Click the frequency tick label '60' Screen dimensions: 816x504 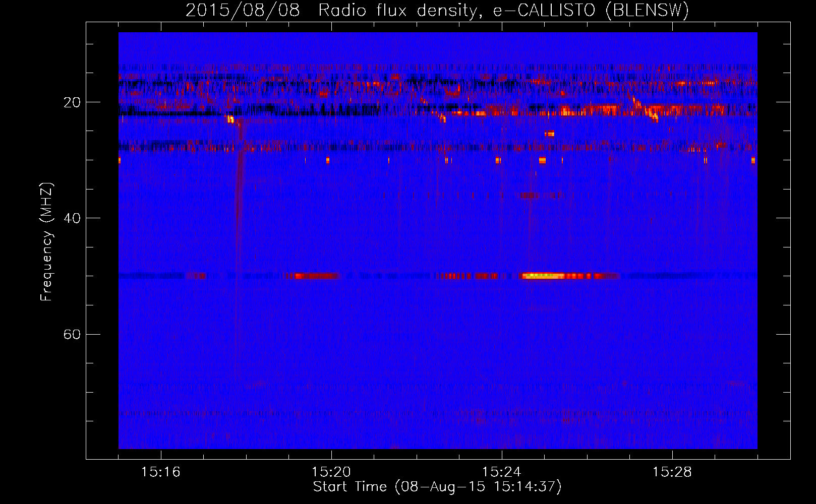pyautogui.click(x=72, y=334)
